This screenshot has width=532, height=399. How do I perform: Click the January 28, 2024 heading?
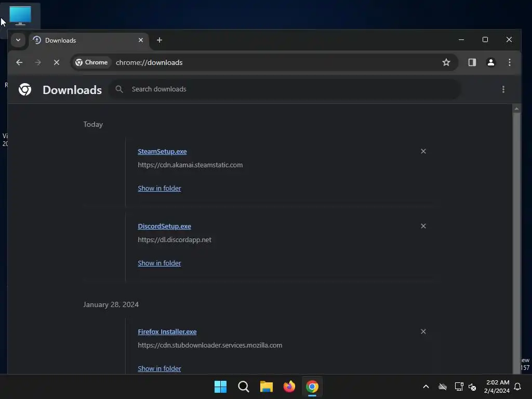click(111, 304)
